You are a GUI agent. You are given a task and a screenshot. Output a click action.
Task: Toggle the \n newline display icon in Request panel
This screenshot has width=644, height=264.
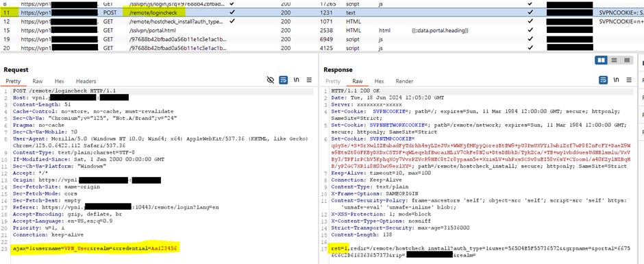click(x=296, y=80)
